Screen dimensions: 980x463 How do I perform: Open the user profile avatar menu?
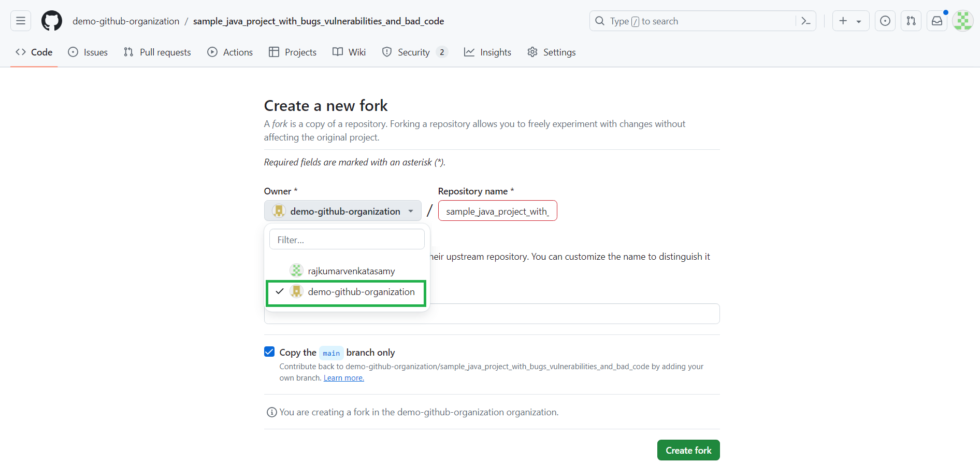(963, 21)
